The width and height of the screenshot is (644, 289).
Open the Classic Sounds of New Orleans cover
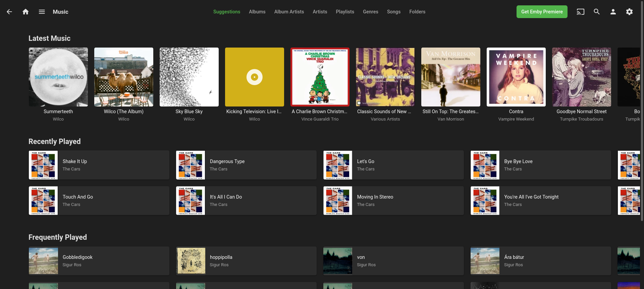(x=385, y=77)
